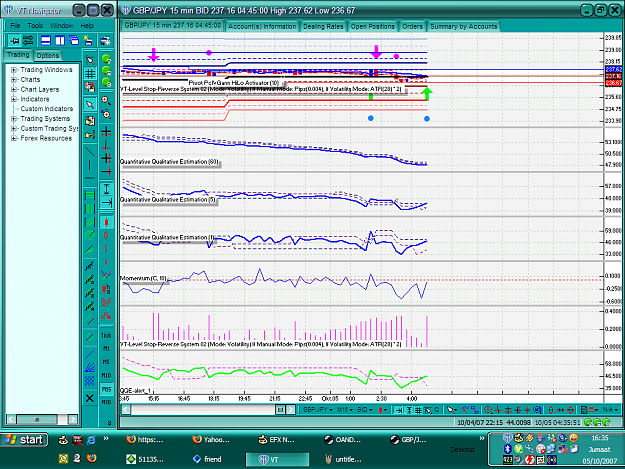Open the friend taskbar window

coord(208,459)
